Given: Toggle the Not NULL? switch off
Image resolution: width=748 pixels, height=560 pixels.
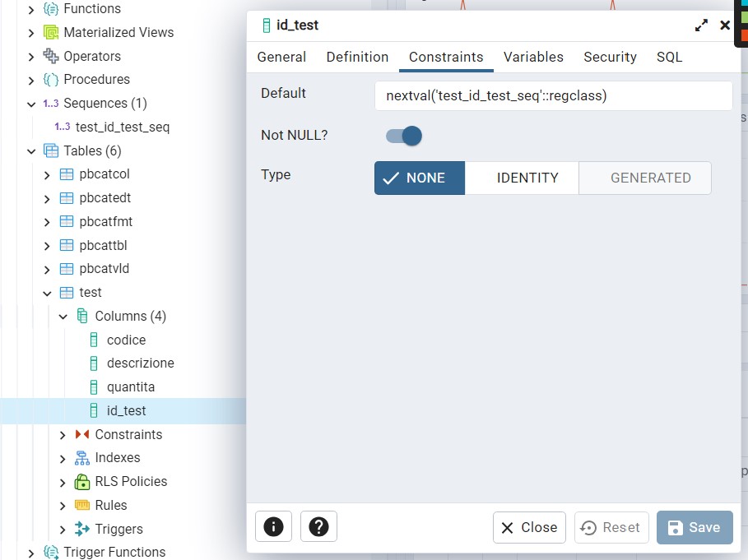Looking at the screenshot, I should (404, 136).
